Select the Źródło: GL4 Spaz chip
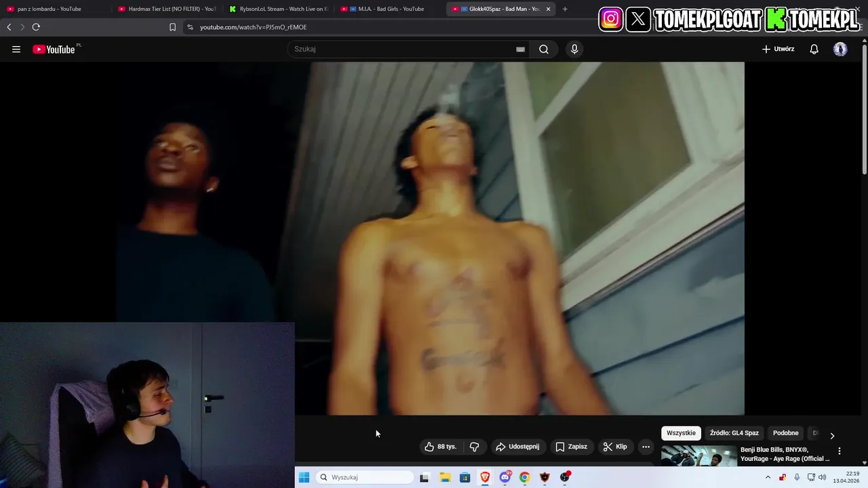Image resolution: width=868 pixels, height=488 pixels. (x=734, y=433)
